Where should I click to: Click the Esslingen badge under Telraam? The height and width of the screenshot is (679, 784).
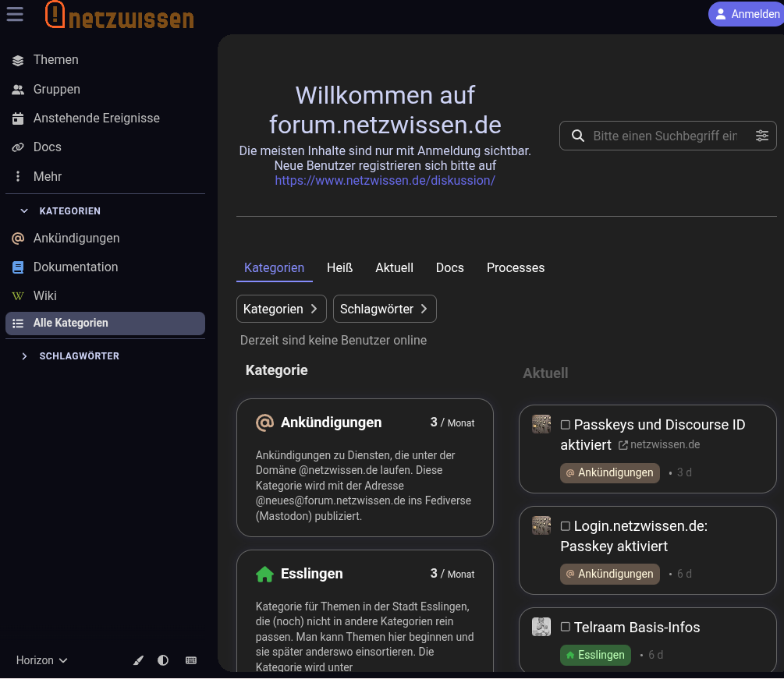[x=595, y=655]
